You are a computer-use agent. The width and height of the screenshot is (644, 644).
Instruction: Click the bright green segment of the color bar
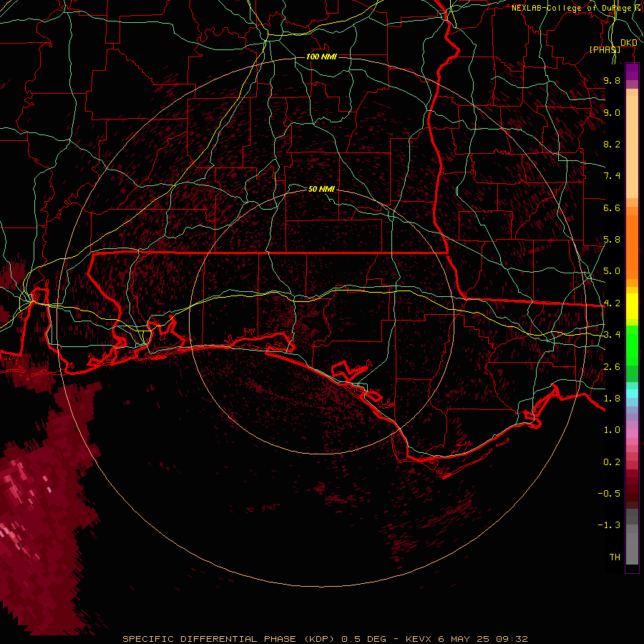pyautogui.click(x=632, y=345)
